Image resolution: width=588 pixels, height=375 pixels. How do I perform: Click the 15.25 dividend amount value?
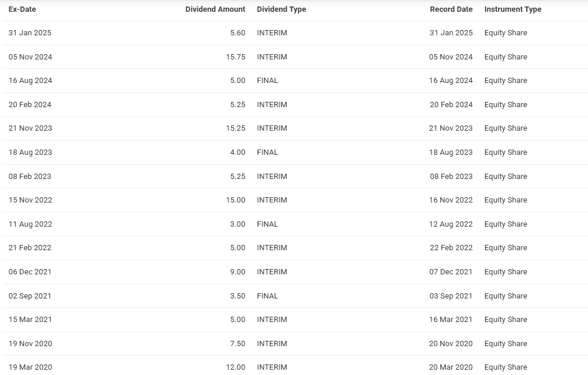tap(235, 128)
